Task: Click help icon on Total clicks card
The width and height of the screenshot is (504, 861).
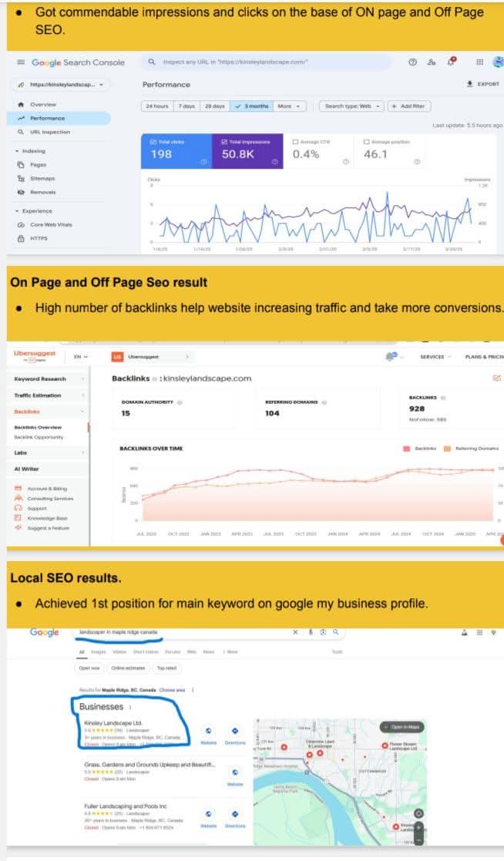Action: (x=203, y=162)
